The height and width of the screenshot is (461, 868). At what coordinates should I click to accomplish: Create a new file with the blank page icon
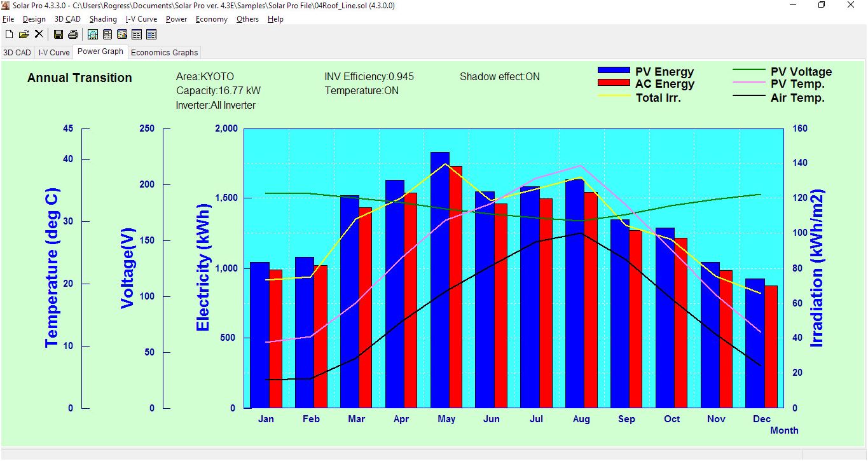[x=9, y=34]
